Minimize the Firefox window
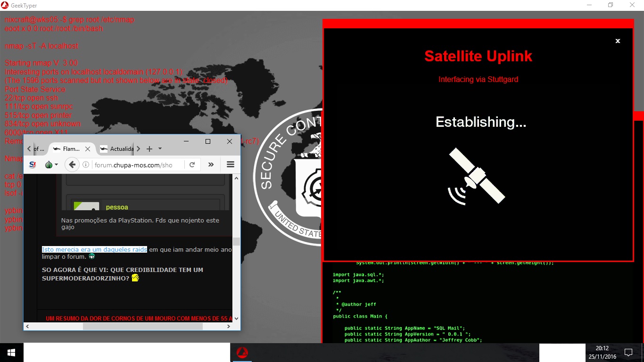 click(x=187, y=141)
